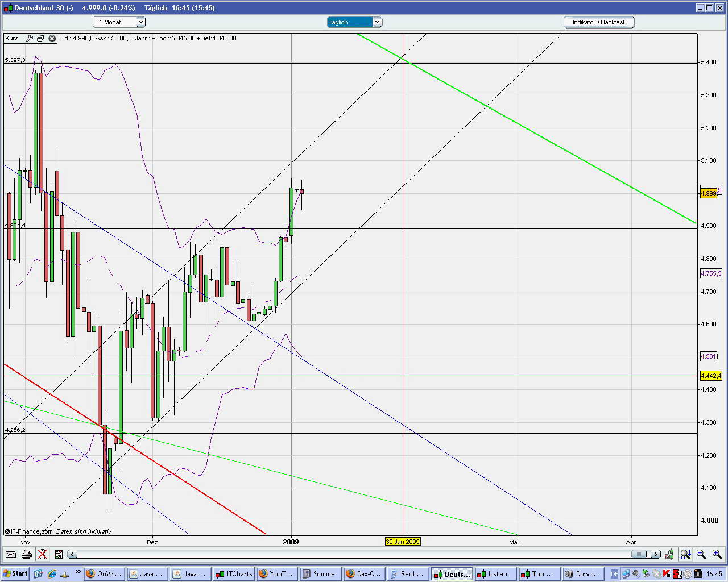728x582 pixels.
Task: Open the 1 Monat time range dropdown
Action: click(x=119, y=22)
